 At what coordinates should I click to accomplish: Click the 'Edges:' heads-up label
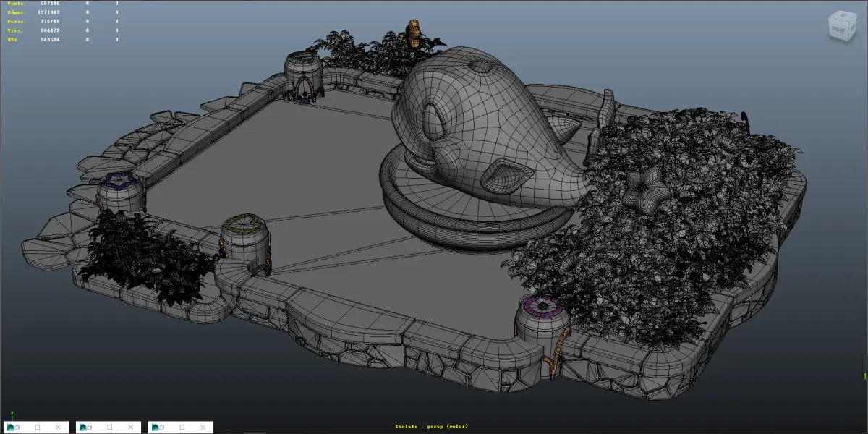point(17,12)
